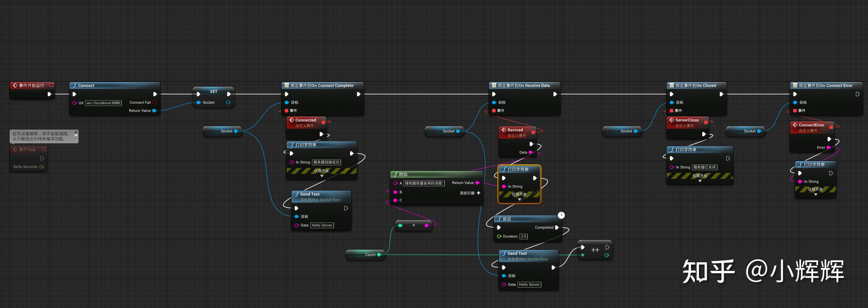
Task: Click Return Value pin on Connect node
Action: tap(154, 111)
